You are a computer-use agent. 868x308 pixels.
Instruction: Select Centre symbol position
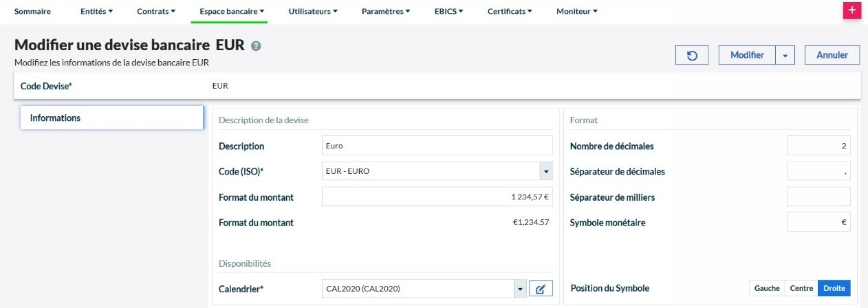[x=801, y=289]
